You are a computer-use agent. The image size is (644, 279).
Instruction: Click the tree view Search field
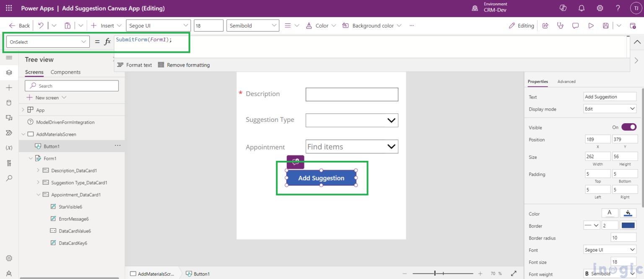72,86
